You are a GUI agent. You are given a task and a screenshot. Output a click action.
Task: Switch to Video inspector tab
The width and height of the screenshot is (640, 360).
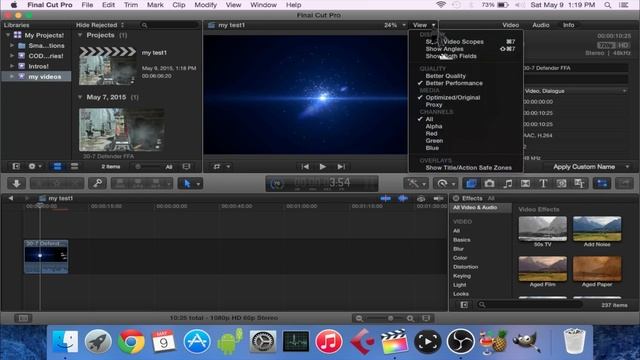[x=511, y=25]
